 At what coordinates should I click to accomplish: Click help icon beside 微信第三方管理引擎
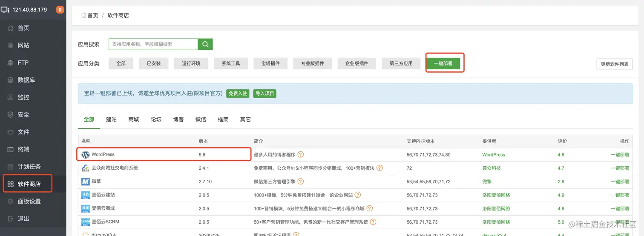point(301,182)
